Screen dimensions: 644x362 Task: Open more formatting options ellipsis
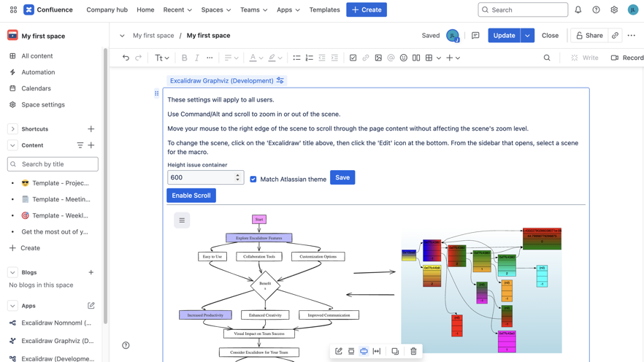pyautogui.click(x=210, y=58)
